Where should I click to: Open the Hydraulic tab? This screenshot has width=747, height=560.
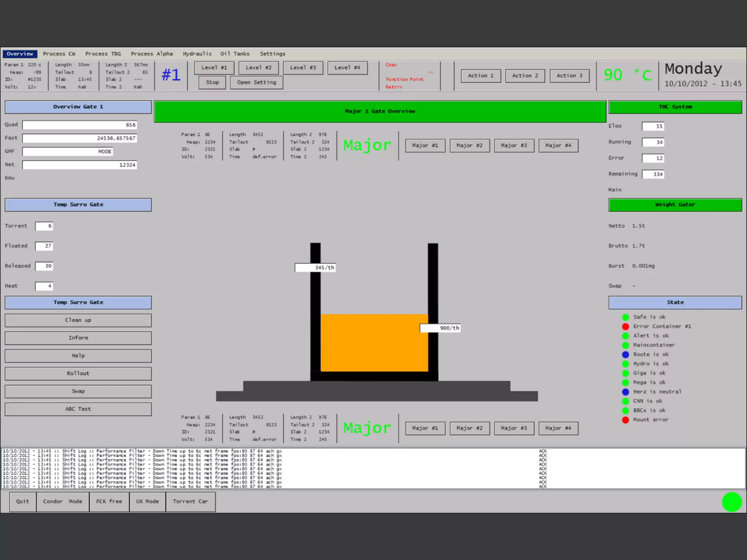coord(197,54)
